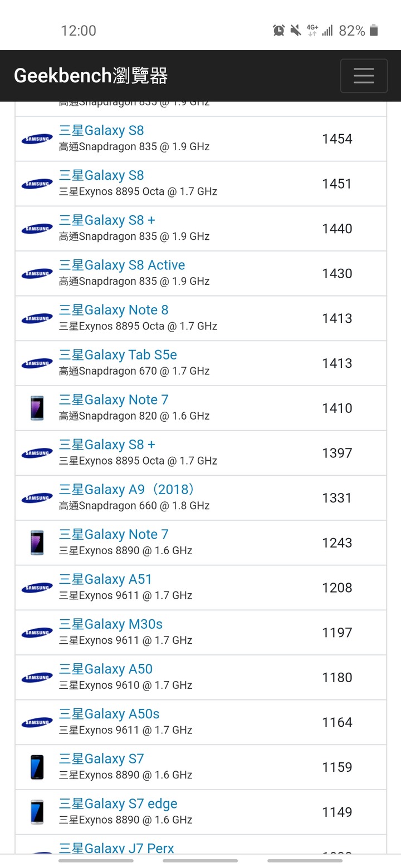Tap the Samsung logo beside Galaxy A51
401x868 pixels.
37,588
